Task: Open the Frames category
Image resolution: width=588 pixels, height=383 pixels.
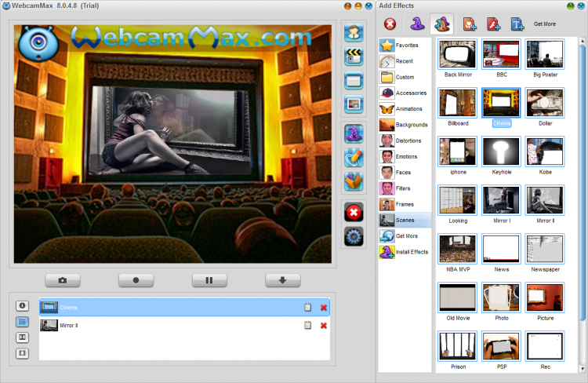Action: [x=405, y=204]
